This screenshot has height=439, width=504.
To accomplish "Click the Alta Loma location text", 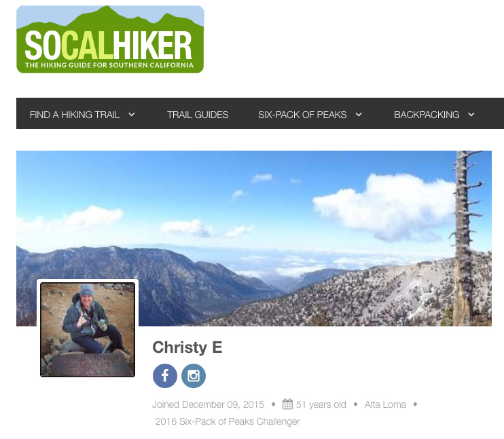I will coord(385,404).
